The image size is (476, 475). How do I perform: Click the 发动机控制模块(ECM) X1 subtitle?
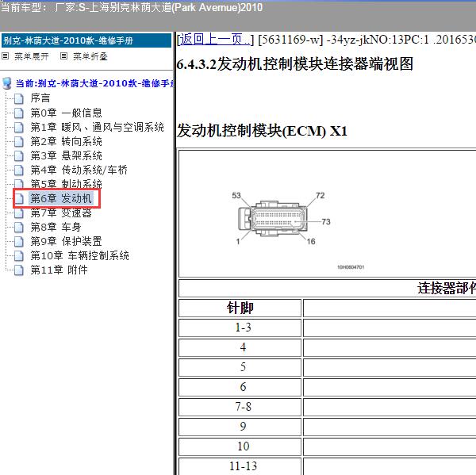(262, 131)
